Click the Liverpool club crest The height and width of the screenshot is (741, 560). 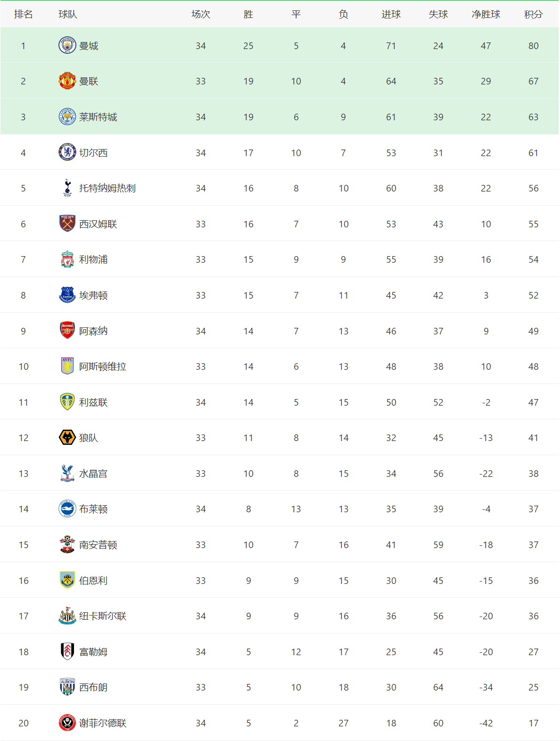pos(67,259)
